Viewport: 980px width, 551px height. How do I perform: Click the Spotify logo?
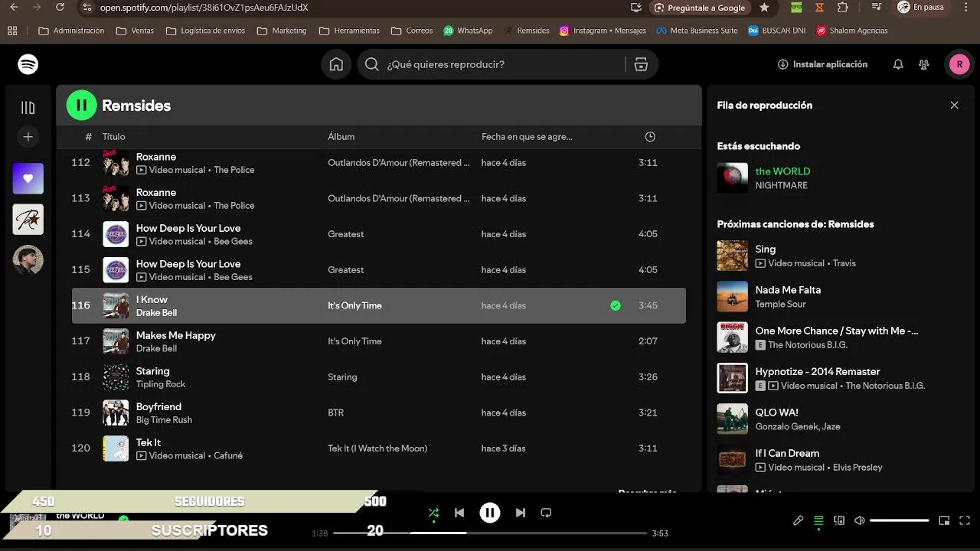pos(28,64)
